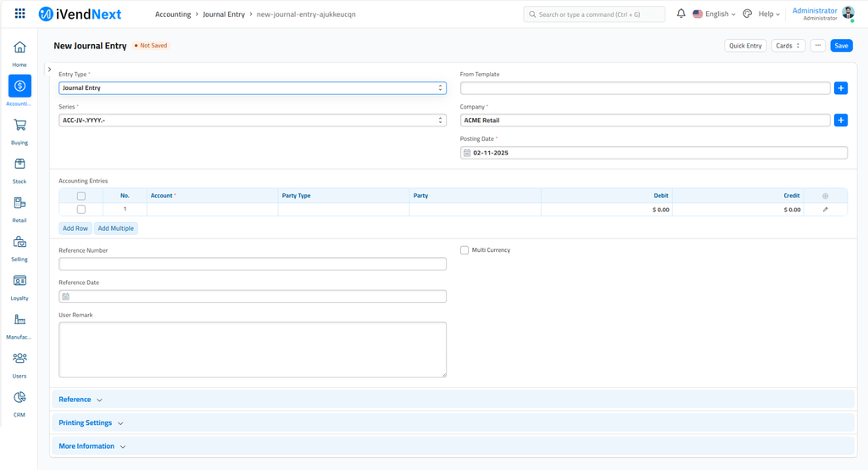
Task: Open the Entry Type dropdown
Action: tap(252, 88)
